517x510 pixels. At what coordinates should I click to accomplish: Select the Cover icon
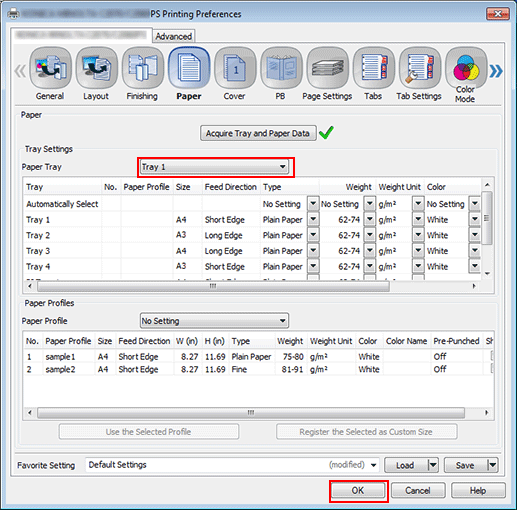point(235,68)
